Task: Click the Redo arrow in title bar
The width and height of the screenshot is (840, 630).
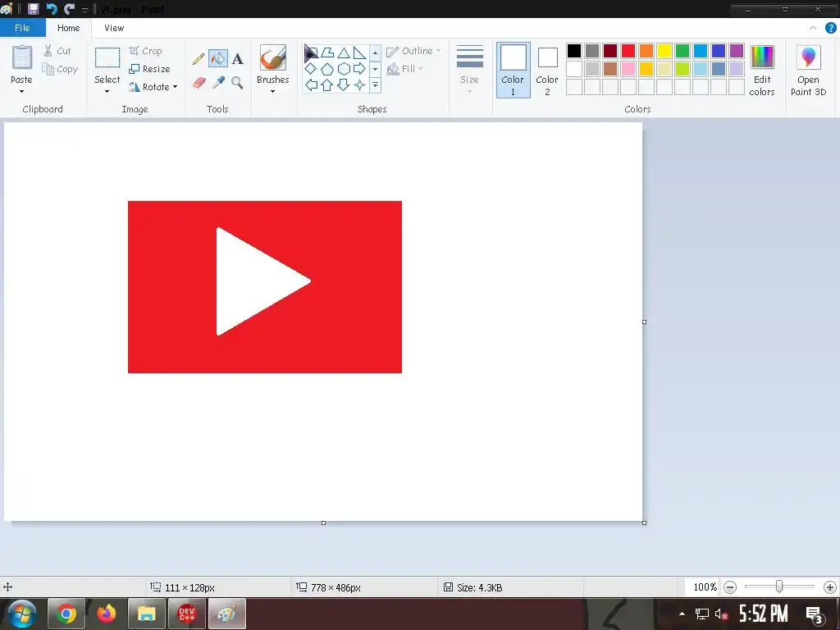Action: click(x=69, y=8)
